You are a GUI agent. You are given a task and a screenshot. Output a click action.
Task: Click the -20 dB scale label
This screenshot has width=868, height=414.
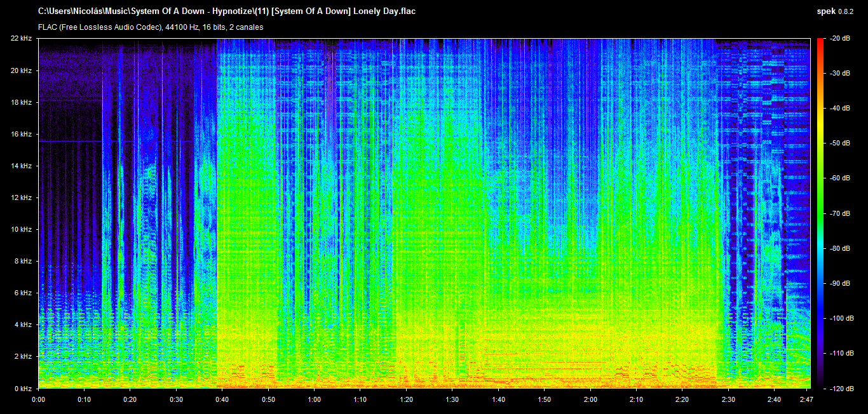point(839,39)
